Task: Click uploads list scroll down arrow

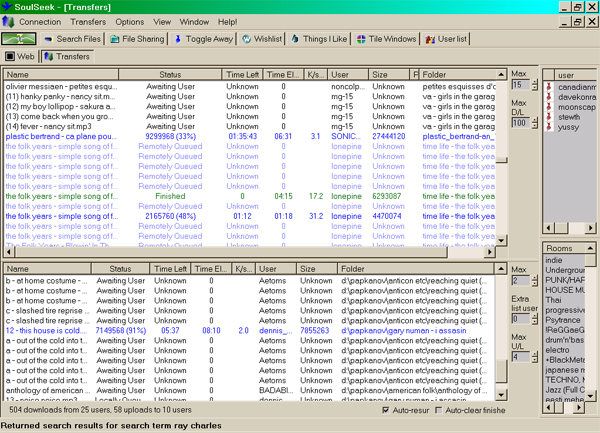Action: point(501,394)
